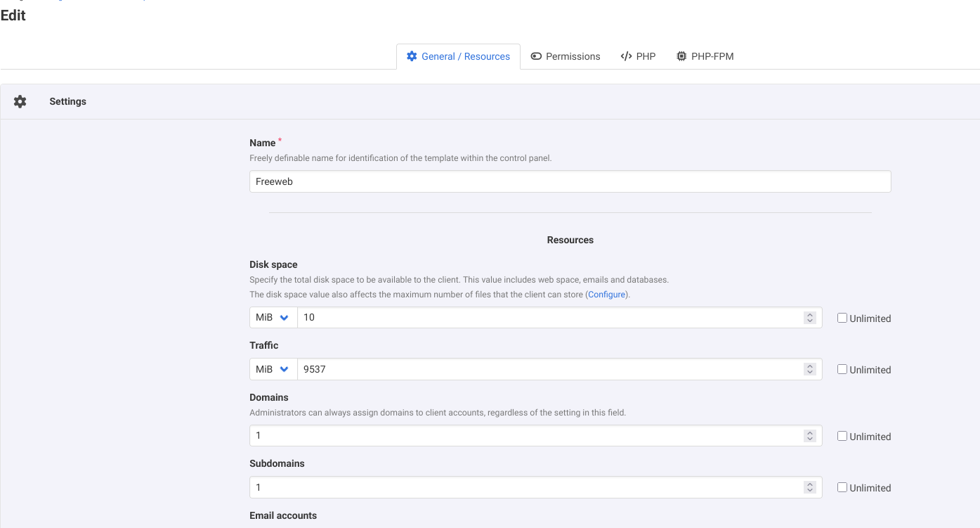The height and width of the screenshot is (528, 980).
Task: Open the Configure link in Disk space description
Action: (x=606, y=295)
